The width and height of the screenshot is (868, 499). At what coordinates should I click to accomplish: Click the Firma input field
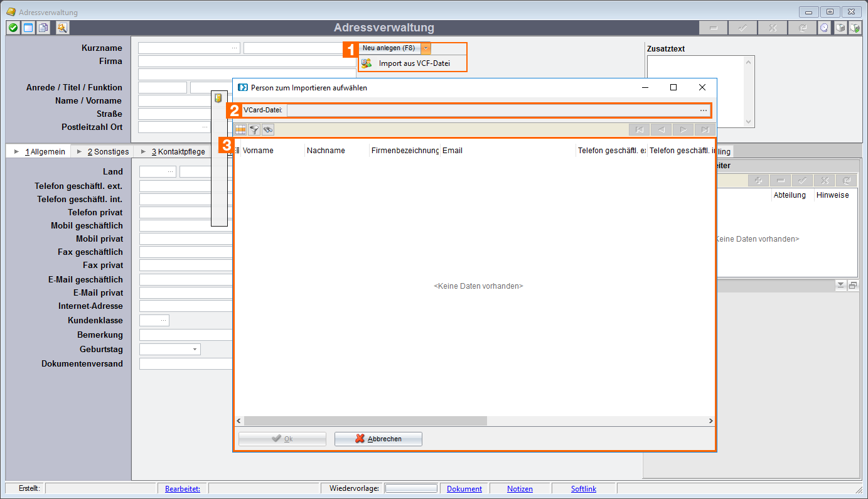[x=247, y=61]
